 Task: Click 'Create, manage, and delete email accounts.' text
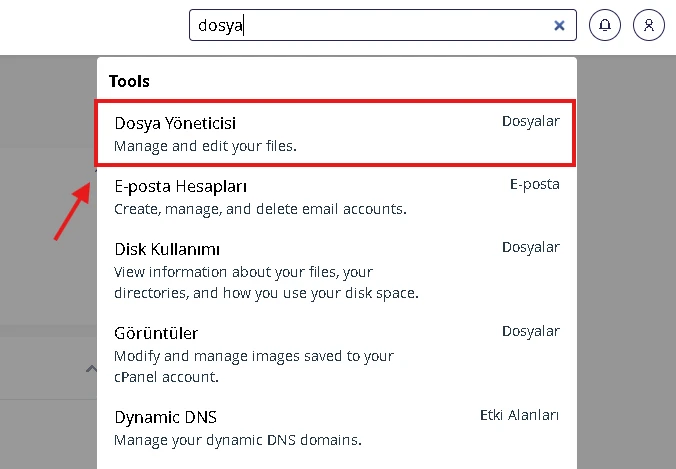click(x=260, y=209)
